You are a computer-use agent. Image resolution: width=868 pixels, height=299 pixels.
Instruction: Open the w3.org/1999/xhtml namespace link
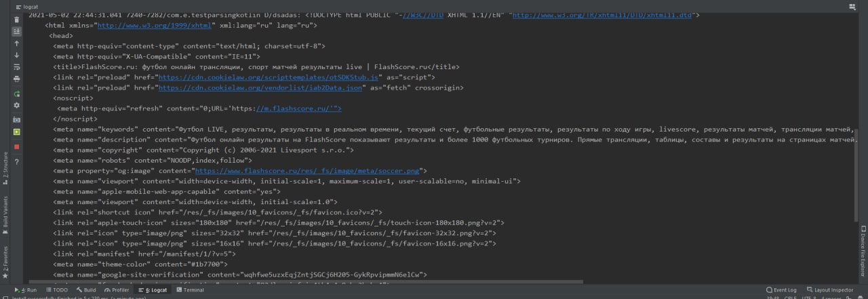coord(154,25)
